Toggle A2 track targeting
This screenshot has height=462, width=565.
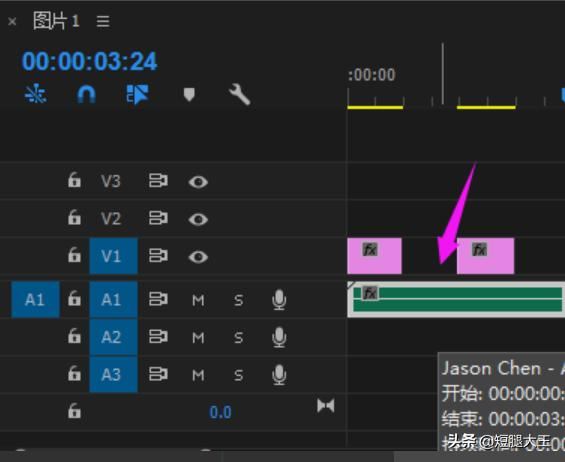coord(114,337)
